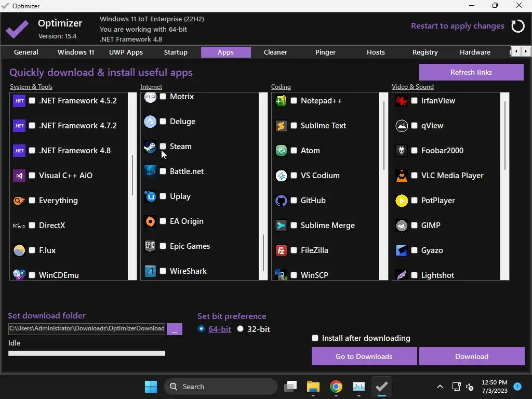Click the Download button
This screenshot has width=532, height=399.
point(472,356)
